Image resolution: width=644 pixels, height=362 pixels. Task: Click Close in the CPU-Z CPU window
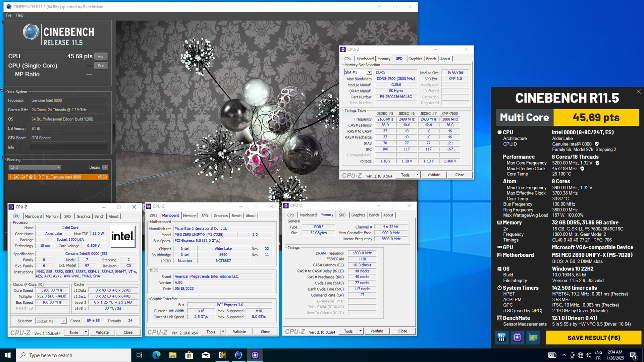click(x=128, y=333)
